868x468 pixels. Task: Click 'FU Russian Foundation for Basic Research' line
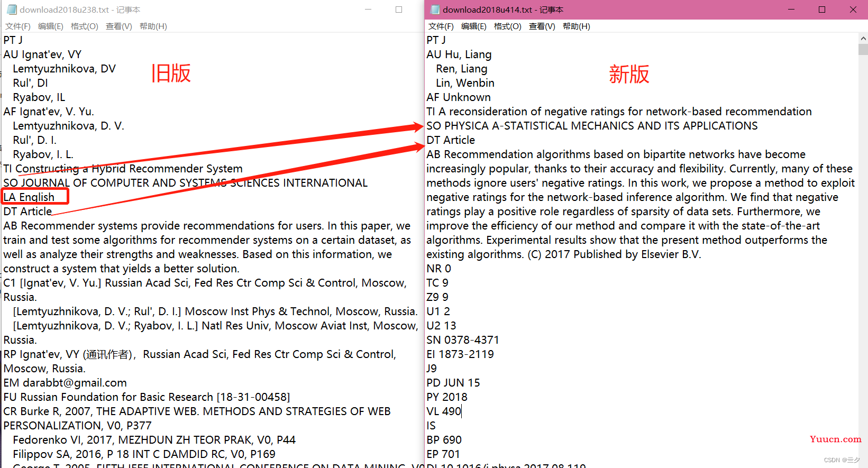click(147, 397)
